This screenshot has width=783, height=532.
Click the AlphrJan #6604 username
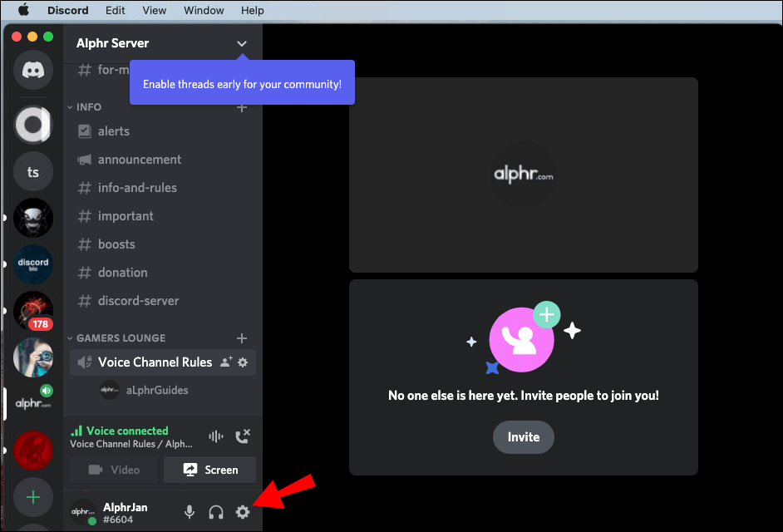(x=126, y=513)
